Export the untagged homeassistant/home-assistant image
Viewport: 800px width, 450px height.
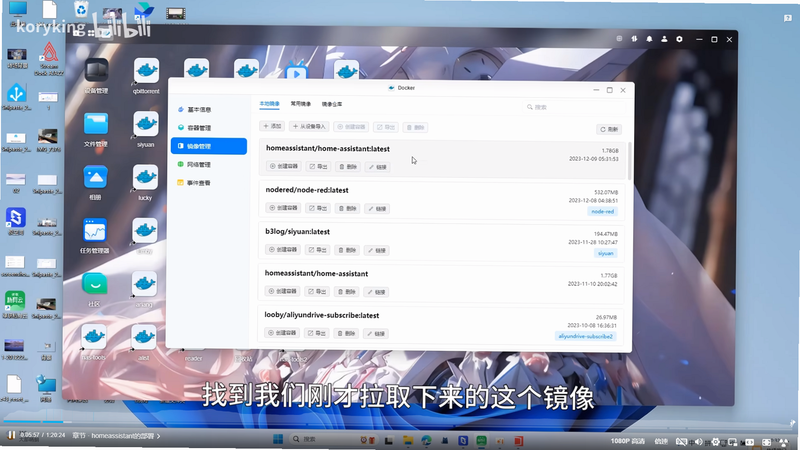click(317, 291)
